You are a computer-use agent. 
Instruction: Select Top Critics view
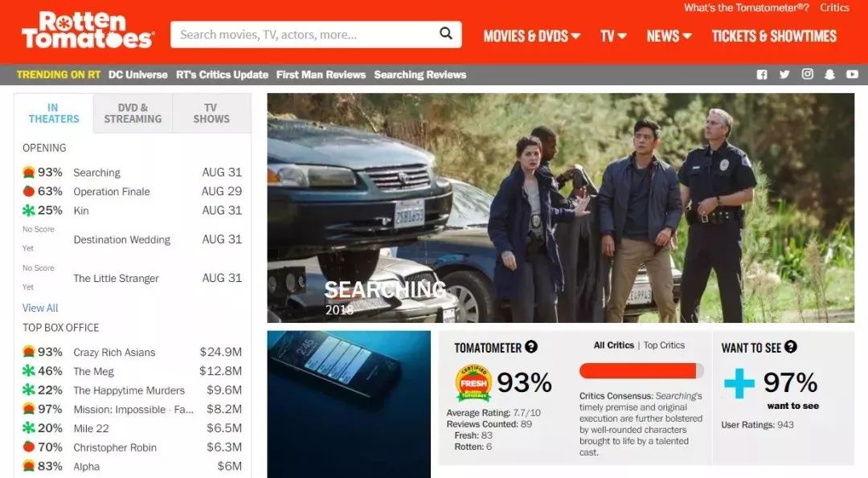(x=664, y=345)
